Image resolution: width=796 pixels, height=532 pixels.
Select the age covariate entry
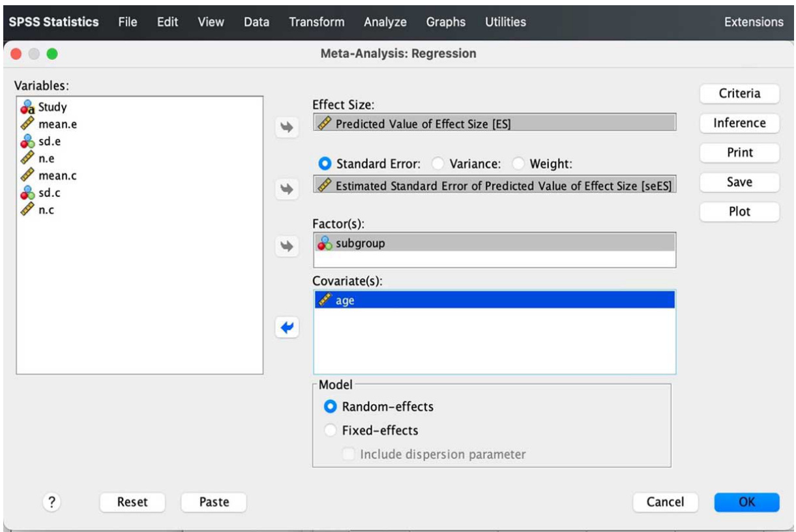[495, 301]
